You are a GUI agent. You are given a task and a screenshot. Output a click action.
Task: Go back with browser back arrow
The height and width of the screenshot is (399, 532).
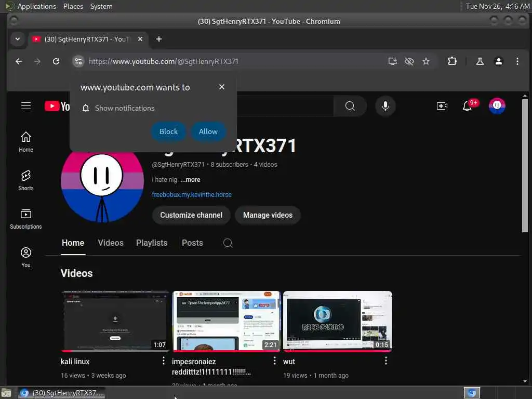point(19,61)
